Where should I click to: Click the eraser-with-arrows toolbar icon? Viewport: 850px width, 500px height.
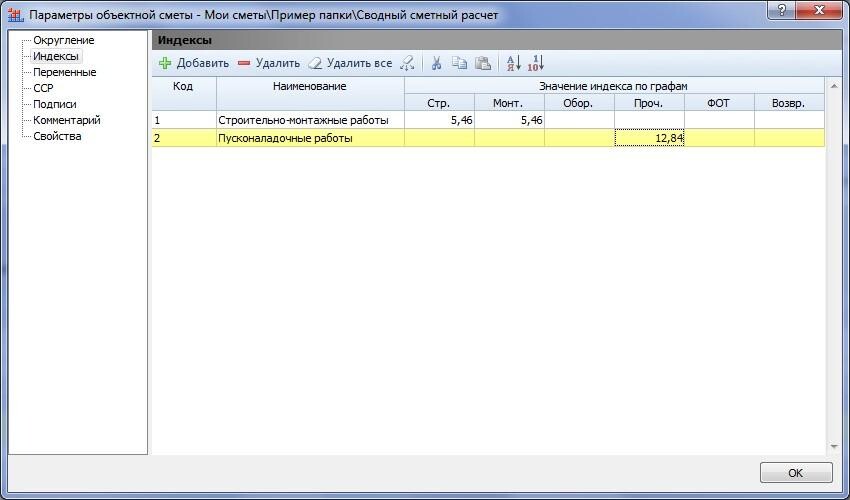(x=407, y=63)
